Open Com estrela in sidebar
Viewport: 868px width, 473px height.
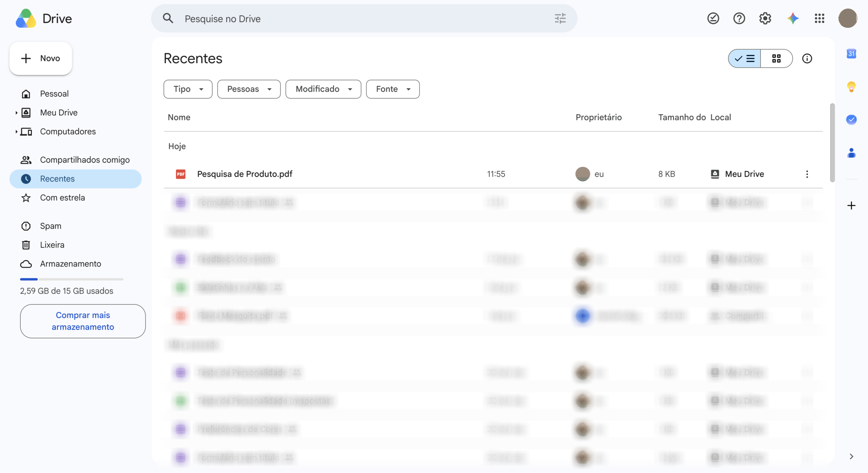(75, 198)
